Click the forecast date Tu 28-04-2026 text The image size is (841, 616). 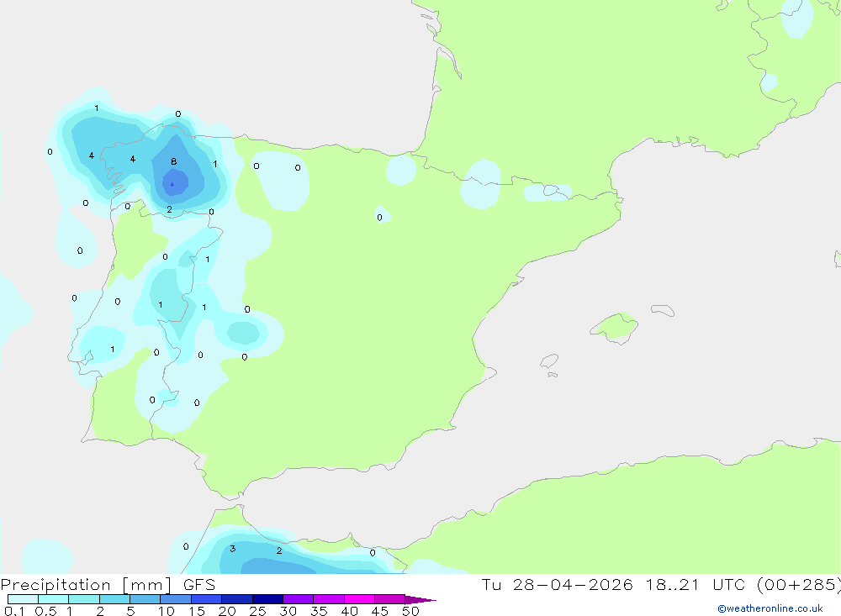(558, 584)
